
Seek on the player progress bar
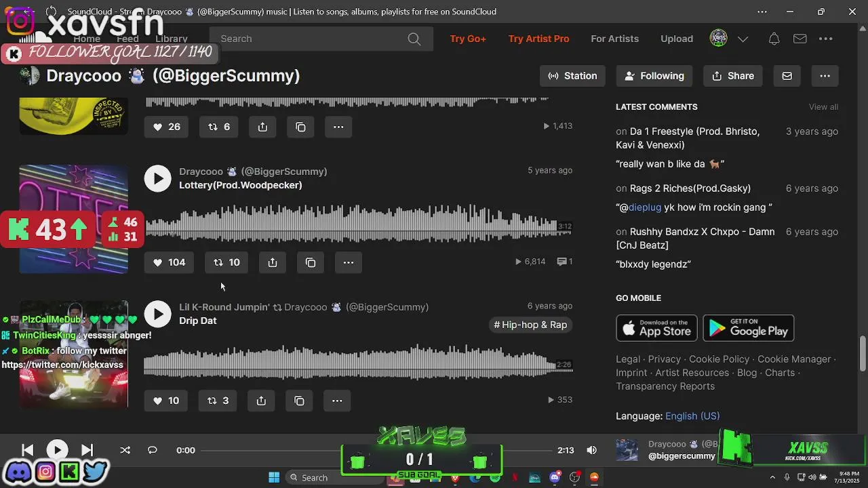(x=376, y=450)
